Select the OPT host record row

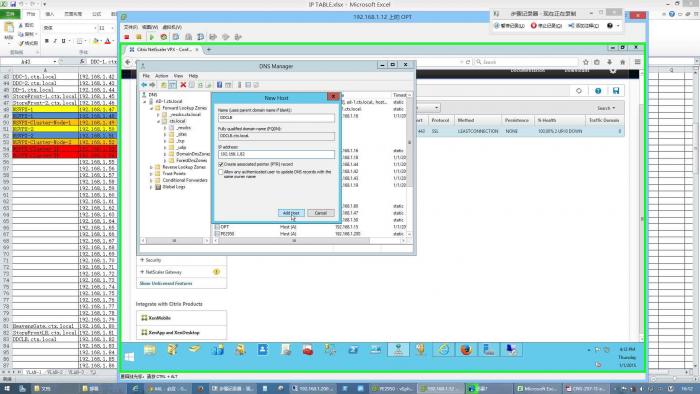pos(311,227)
